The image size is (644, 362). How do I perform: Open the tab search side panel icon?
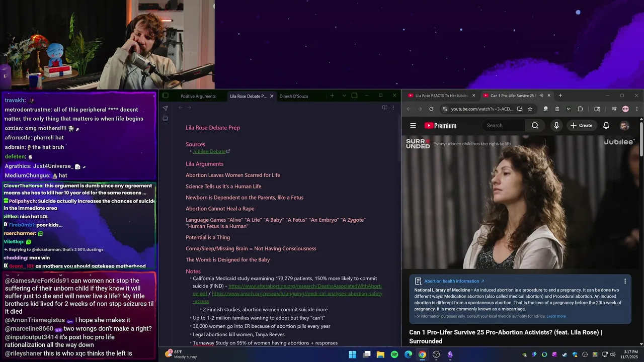(x=597, y=109)
